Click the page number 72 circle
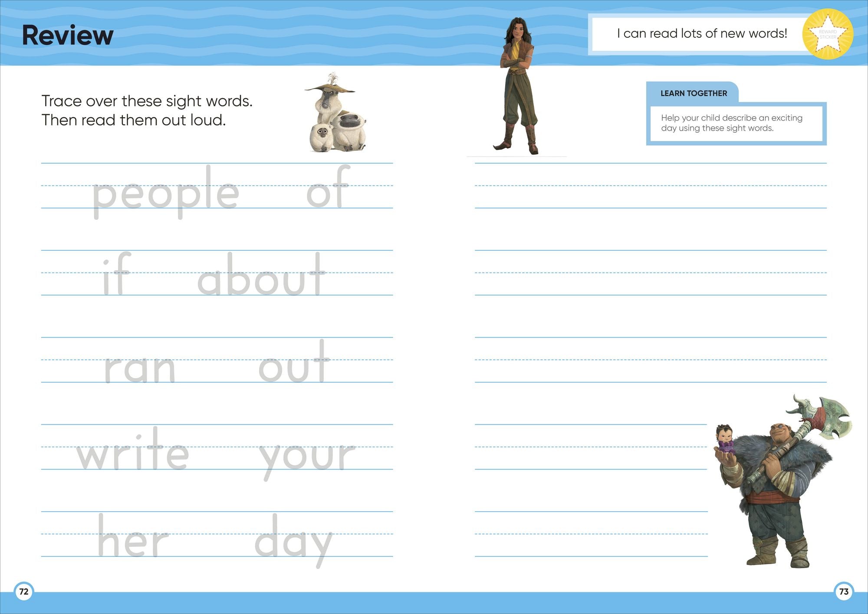 [x=24, y=591]
